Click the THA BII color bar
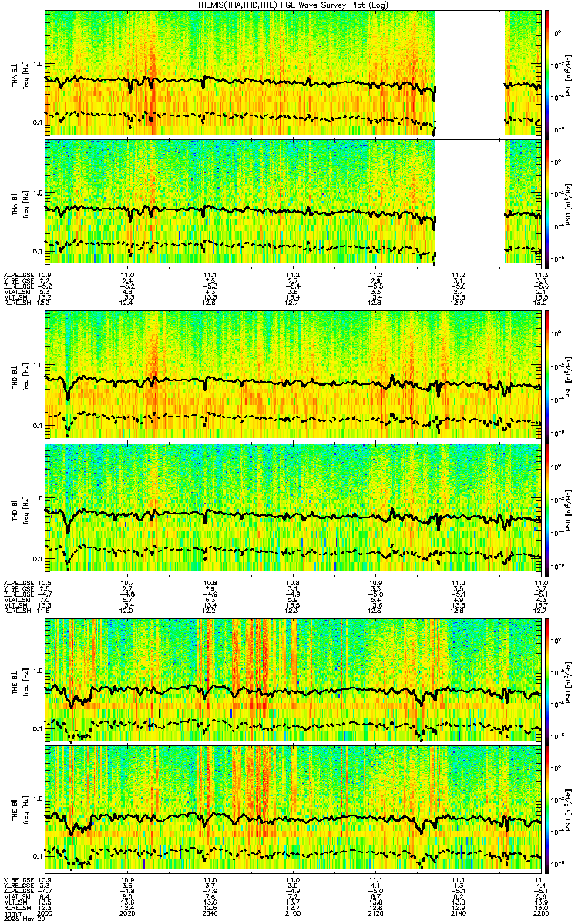Screen dimensions: 578x924 547,203
